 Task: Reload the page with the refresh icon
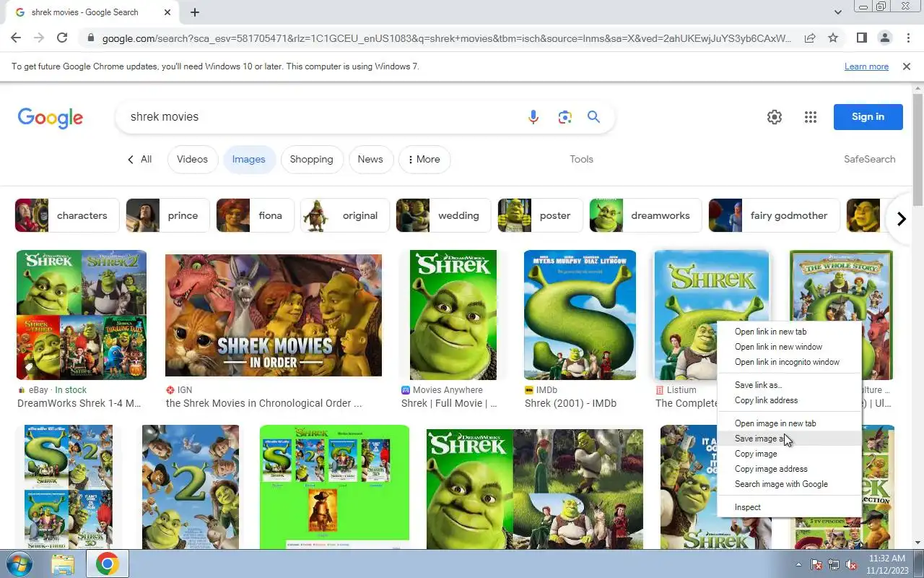(x=62, y=38)
